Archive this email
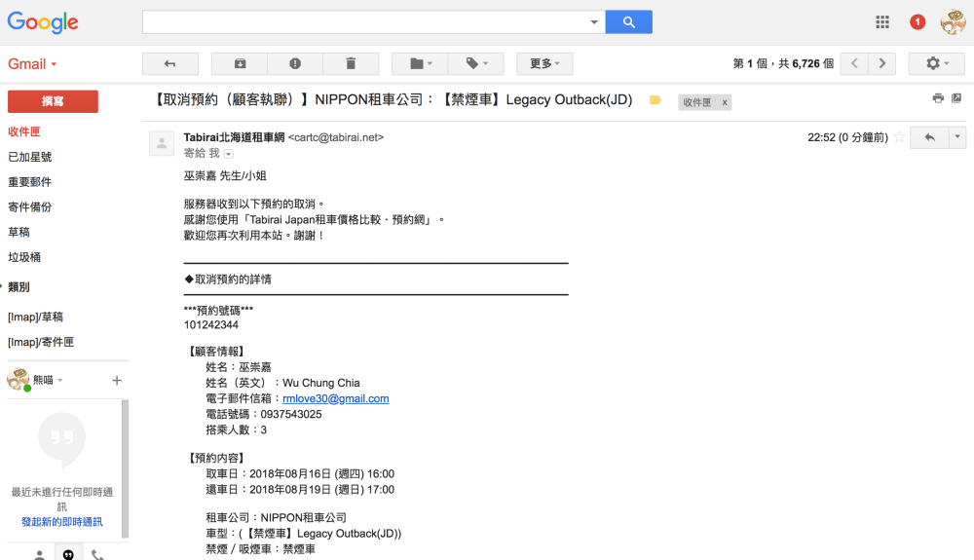 240,63
